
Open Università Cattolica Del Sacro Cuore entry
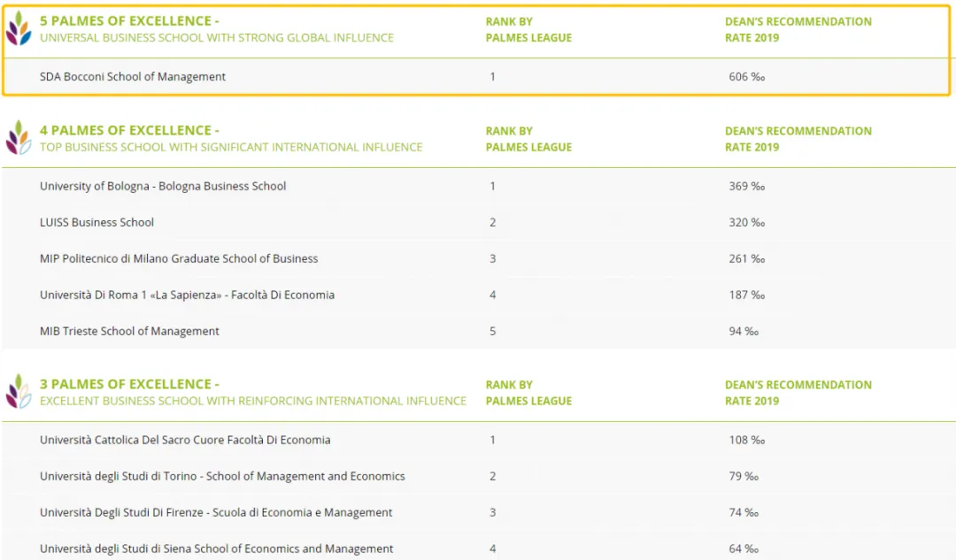click(185, 440)
